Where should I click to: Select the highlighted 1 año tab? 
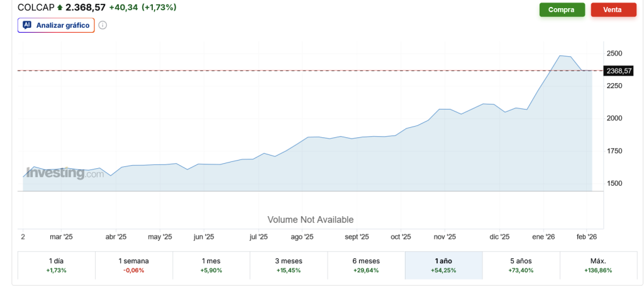[x=443, y=265]
